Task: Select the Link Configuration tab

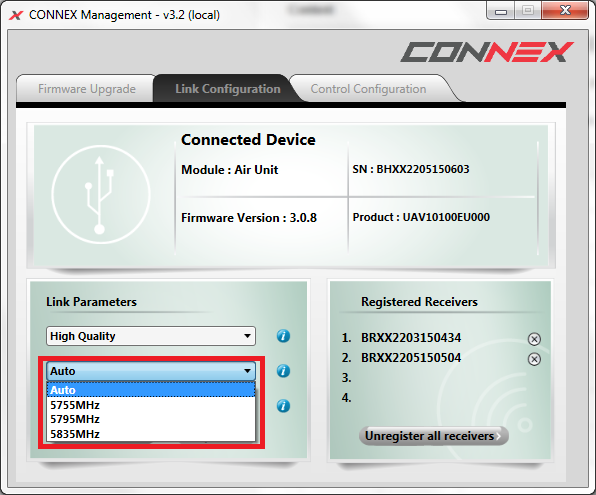Action: pyautogui.click(x=228, y=89)
